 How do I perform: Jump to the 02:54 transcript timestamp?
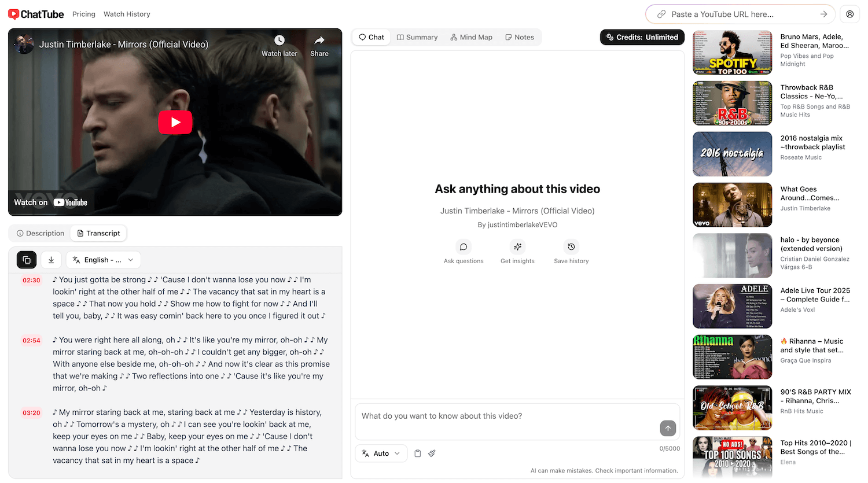coord(31,340)
